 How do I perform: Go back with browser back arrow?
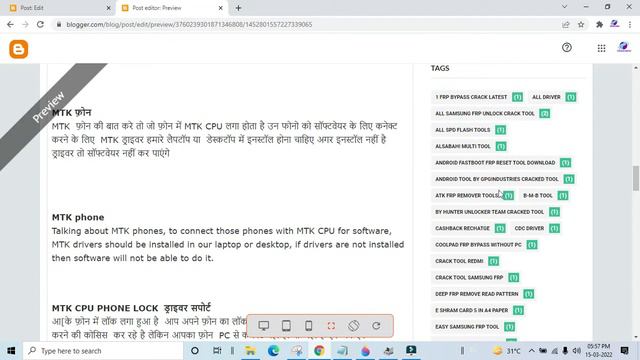10,24
